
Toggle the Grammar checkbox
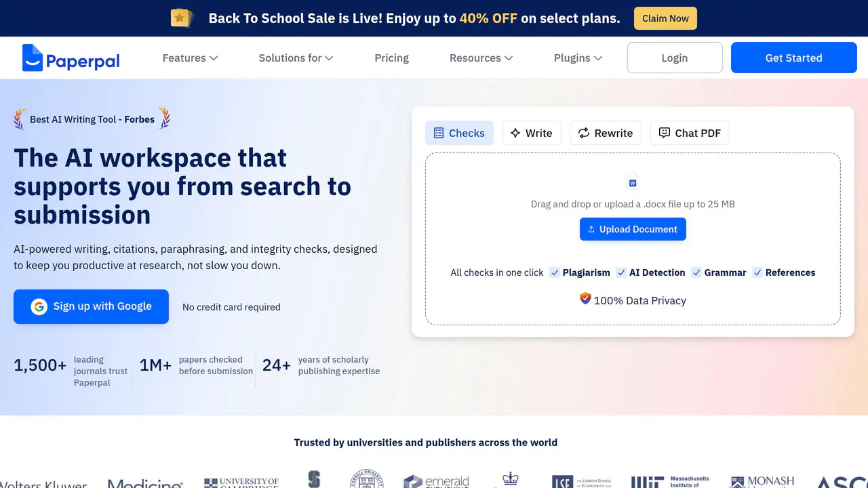click(x=696, y=272)
